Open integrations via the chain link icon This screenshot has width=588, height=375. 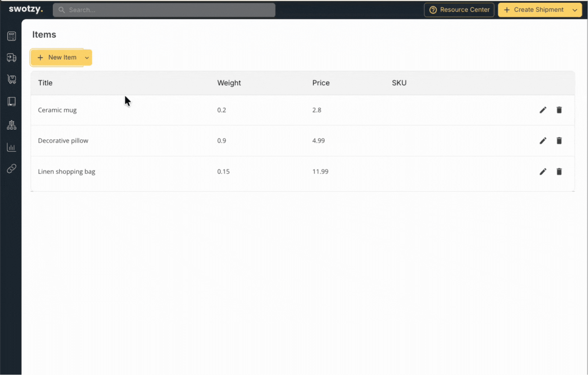tap(11, 169)
